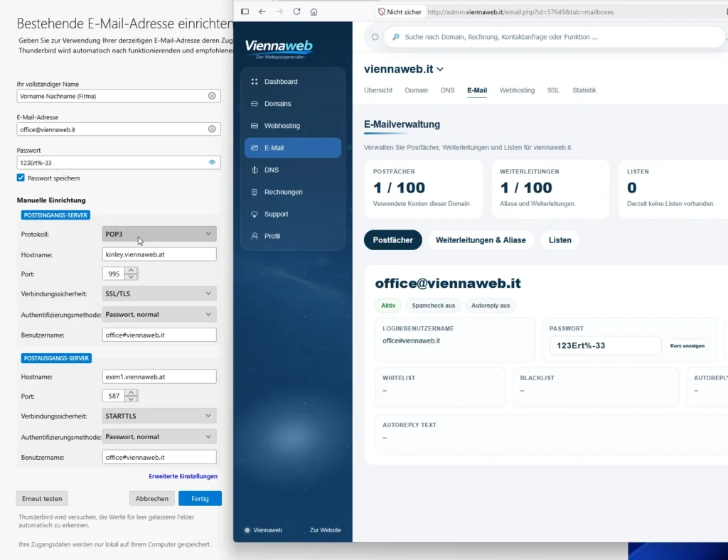Expand the viennaweb.it domain chevron
This screenshot has width=728, height=560.
[440, 69]
